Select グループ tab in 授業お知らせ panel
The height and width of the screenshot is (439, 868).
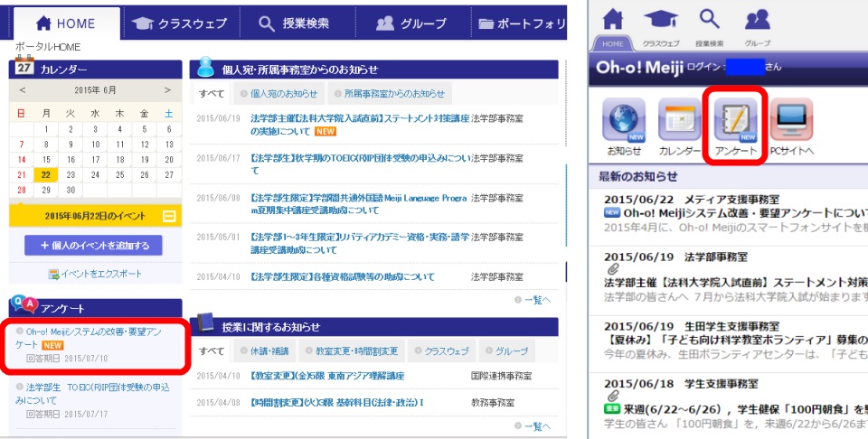pos(507,351)
